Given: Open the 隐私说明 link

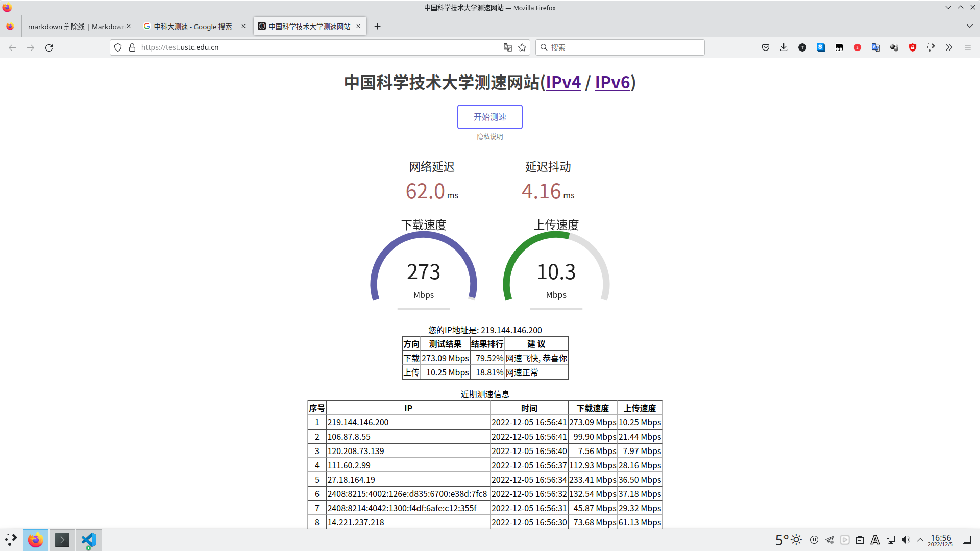Looking at the screenshot, I should [x=490, y=137].
